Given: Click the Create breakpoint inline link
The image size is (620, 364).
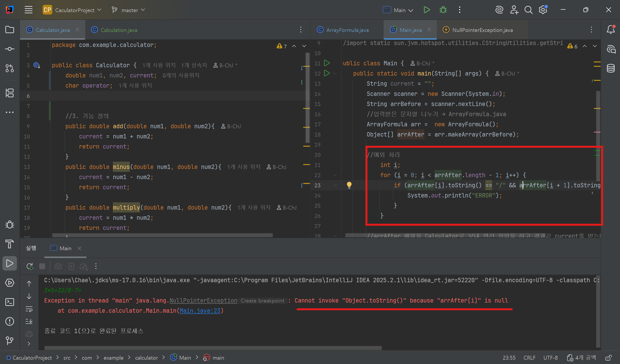Looking at the screenshot, I should (262, 301).
